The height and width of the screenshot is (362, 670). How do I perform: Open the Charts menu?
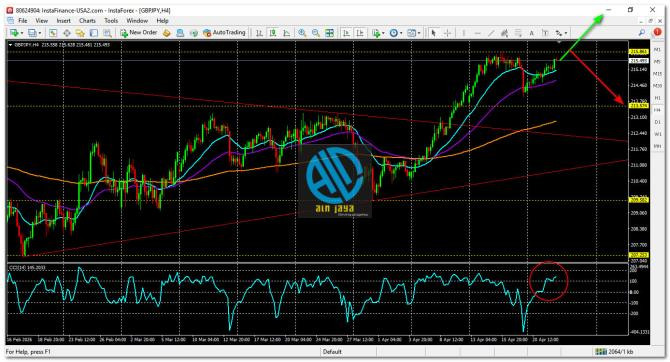[x=87, y=21]
